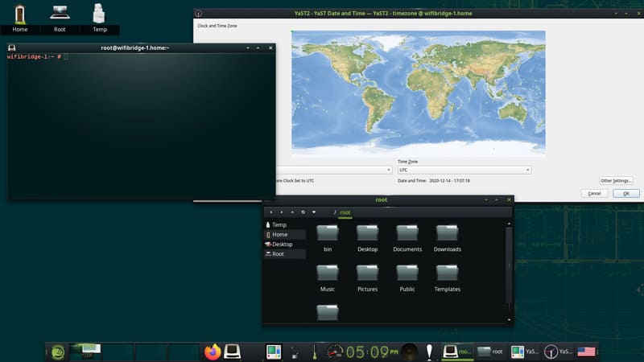Viewport: 644px width, 362px height.
Task: Open the Home desktop icon
Action: pos(19,19)
